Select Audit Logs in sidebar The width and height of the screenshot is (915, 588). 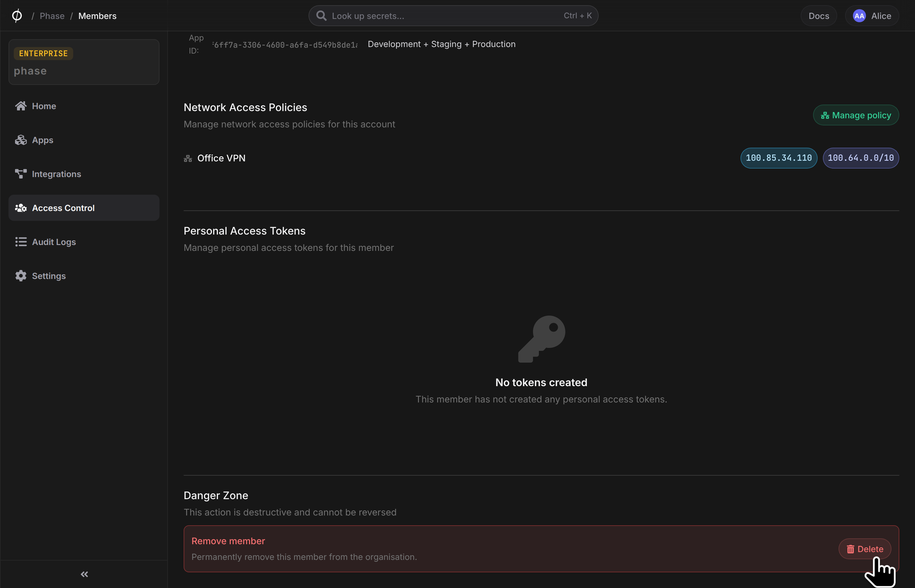pos(84,242)
